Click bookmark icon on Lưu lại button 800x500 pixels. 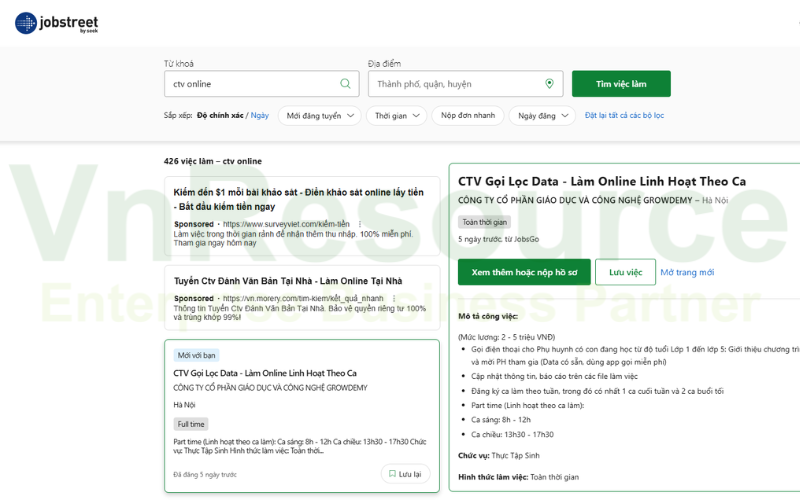(391, 474)
